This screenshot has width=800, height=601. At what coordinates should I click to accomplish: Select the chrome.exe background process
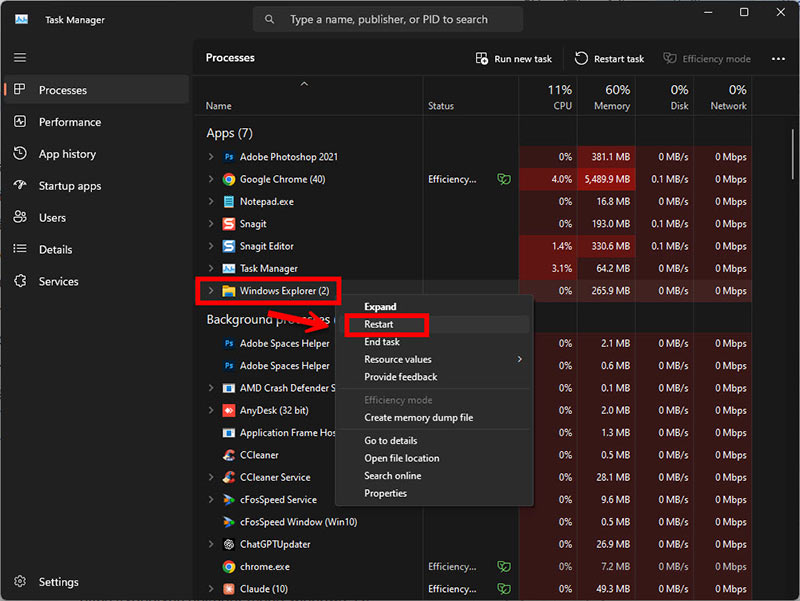coord(473,566)
